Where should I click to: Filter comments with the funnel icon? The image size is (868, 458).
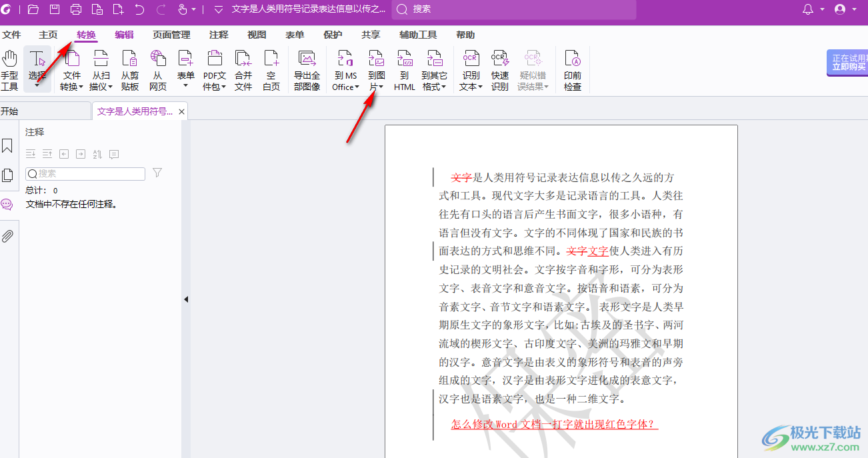pyautogui.click(x=157, y=173)
